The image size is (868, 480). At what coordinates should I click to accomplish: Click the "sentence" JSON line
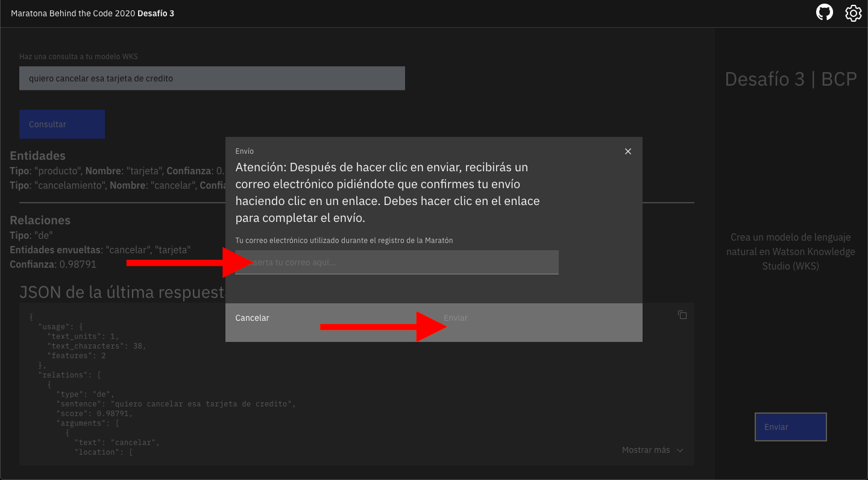click(x=175, y=404)
